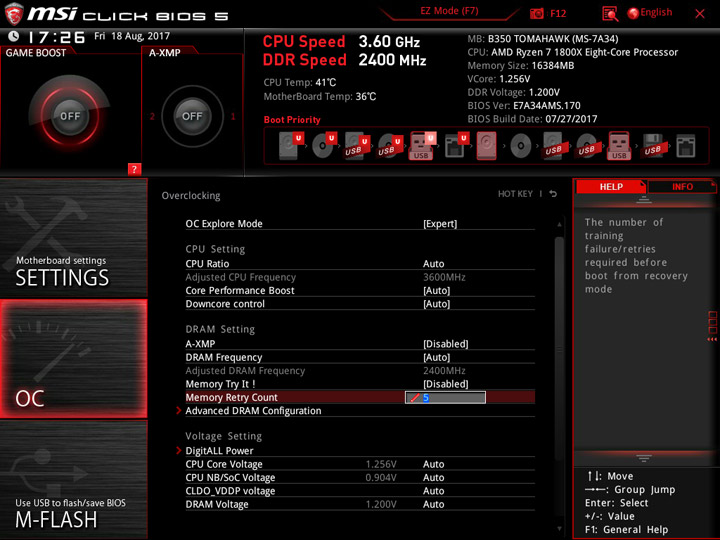
Task: Click the HOT KEY button
Action: pyautogui.click(x=515, y=194)
